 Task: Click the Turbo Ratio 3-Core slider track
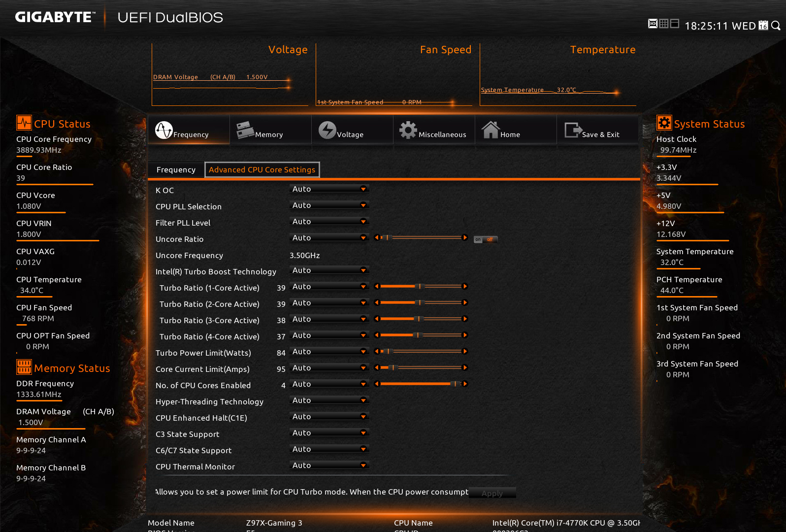[x=421, y=319]
